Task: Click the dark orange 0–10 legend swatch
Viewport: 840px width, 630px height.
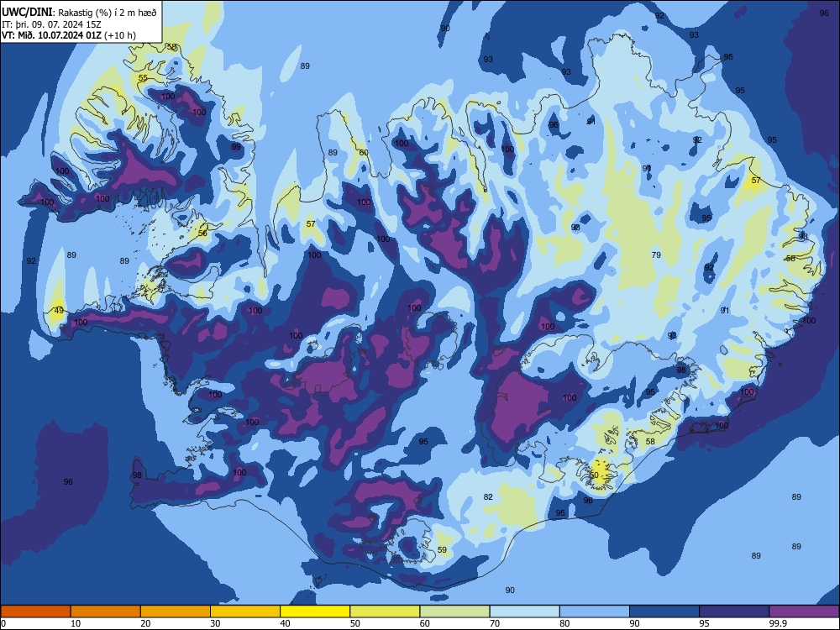Action: tap(35, 612)
